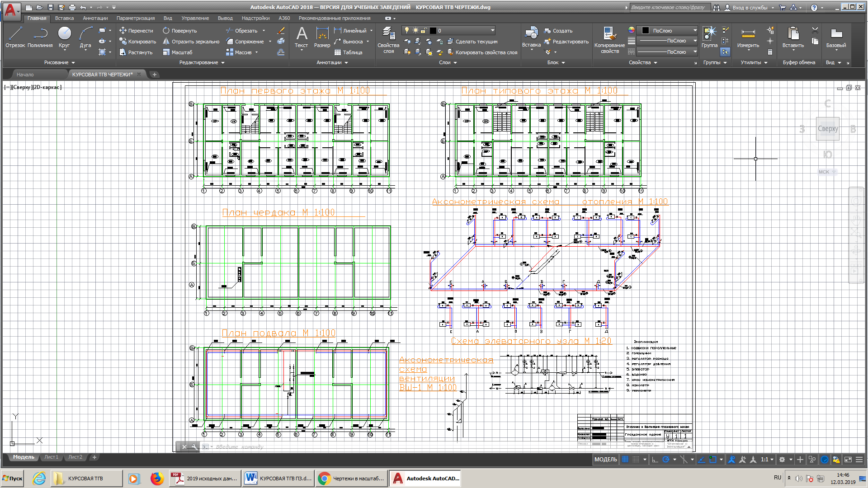Click the Измерить measure tool
The height and width of the screenshot is (488, 868).
pos(748,37)
